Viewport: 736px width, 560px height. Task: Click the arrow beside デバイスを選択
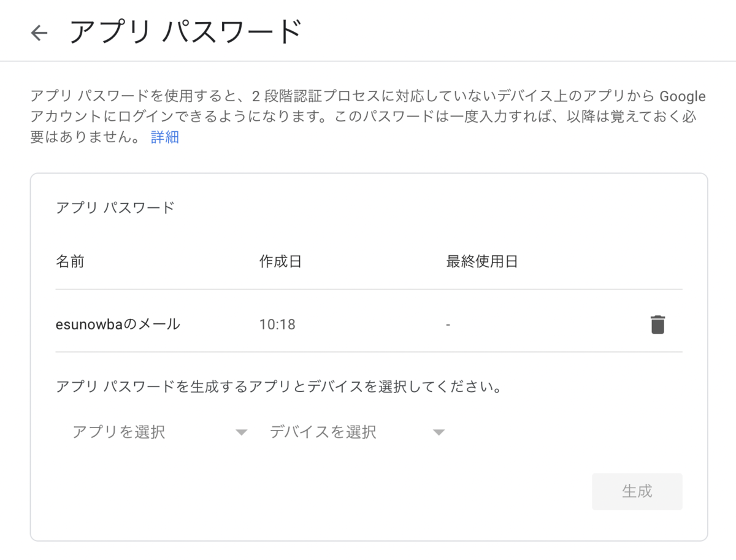(x=438, y=432)
